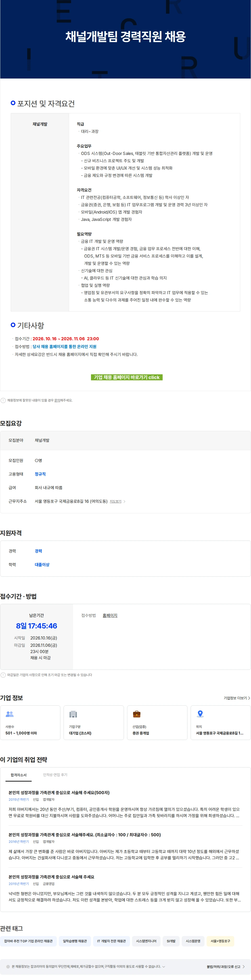The height and width of the screenshot is (980, 251).
Task: Click the green 기업 채용 홈페이지 바로가기 button
Action: (x=127, y=377)
